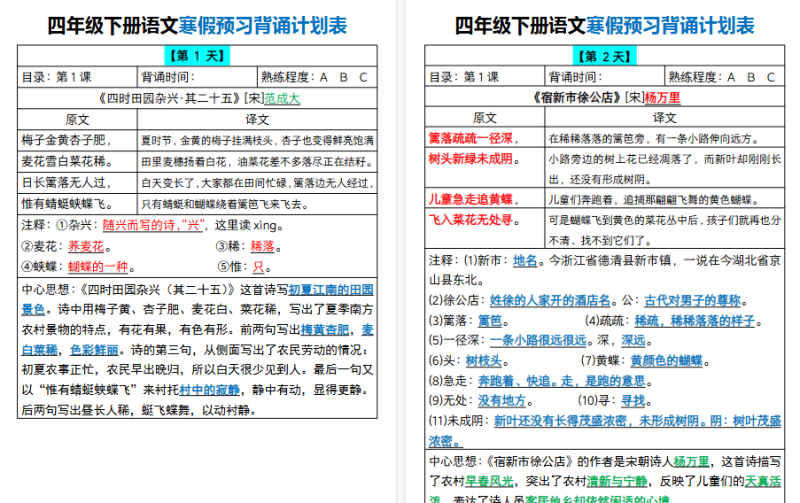Image resolution: width=800 pixels, height=503 pixels.
Task: Click the line '麦花雪白菜花稀。'
Action: (x=66, y=161)
